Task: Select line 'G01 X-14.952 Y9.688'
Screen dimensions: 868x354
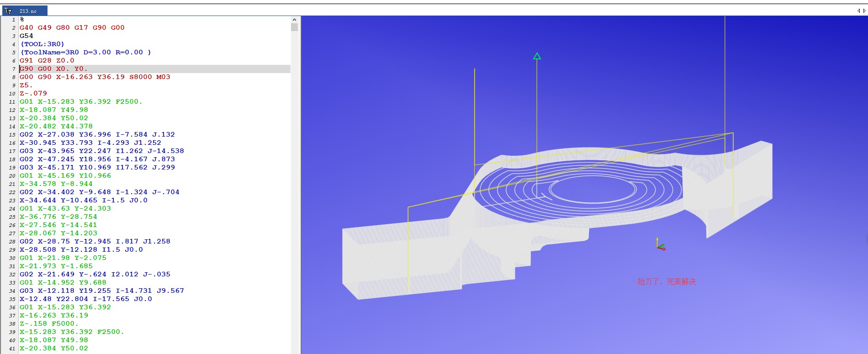Action: pyautogui.click(x=63, y=282)
